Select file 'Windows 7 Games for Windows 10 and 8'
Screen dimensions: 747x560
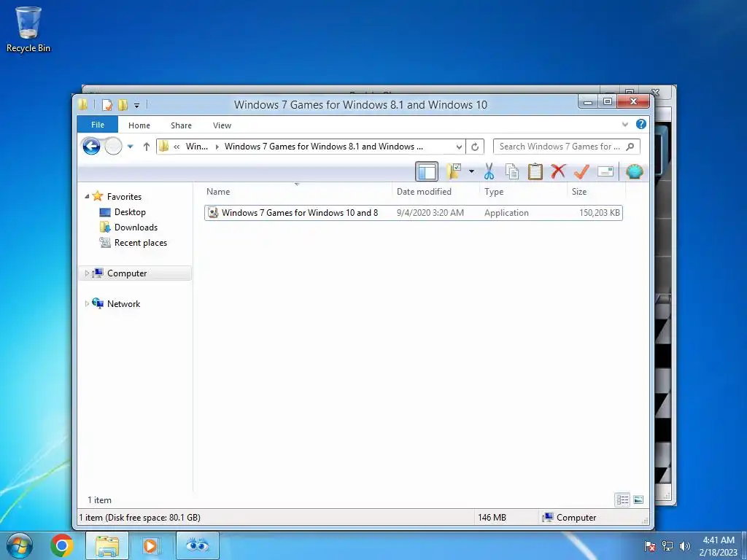point(414,213)
